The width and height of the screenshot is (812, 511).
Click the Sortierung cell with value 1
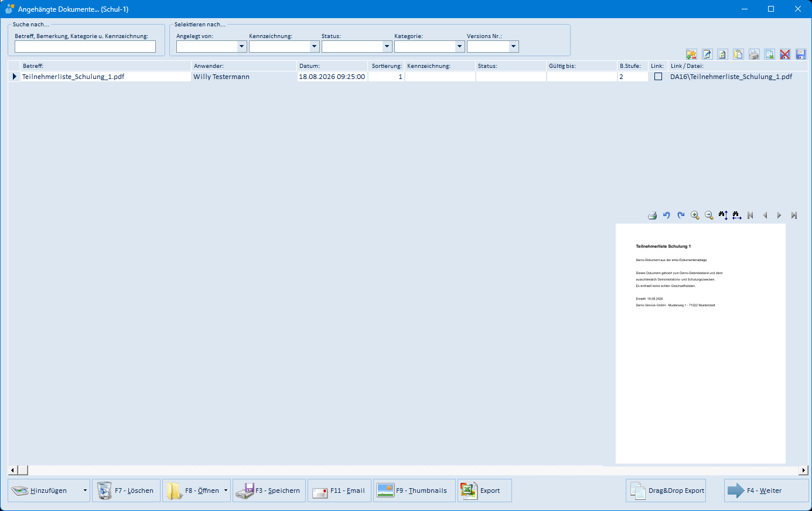(x=386, y=77)
